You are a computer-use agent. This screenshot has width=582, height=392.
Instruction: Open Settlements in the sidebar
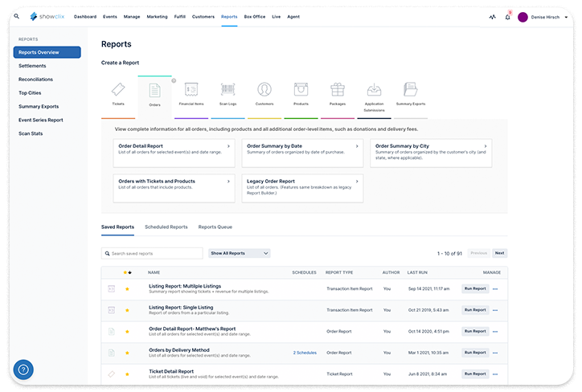[x=32, y=66]
